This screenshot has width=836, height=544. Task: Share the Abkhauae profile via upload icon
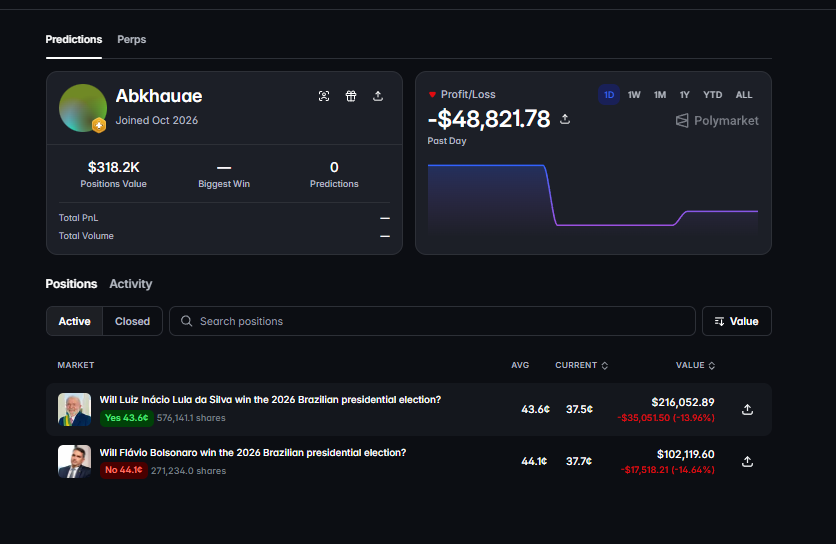click(378, 96)
